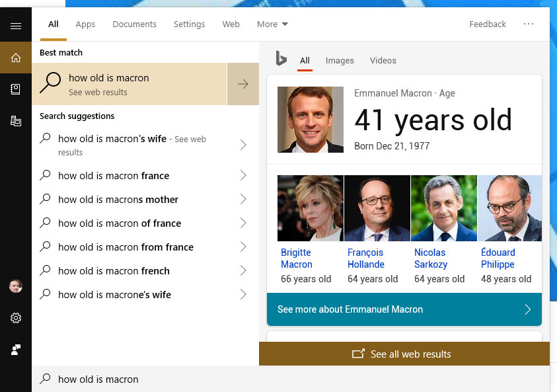Open the Settings gear in the sidebar
The width and height of the screenshot is (557, 392).
[x=16, y=318]
